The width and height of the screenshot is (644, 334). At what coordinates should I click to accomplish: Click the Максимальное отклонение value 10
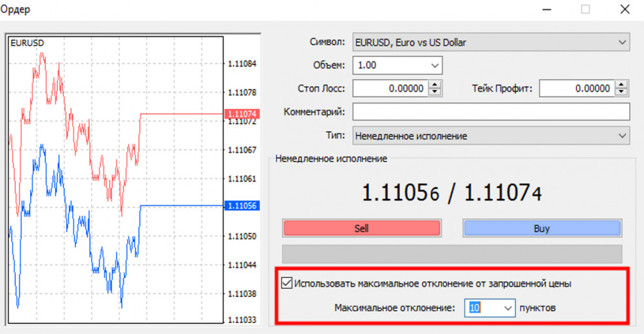click(x=475, y=308)
